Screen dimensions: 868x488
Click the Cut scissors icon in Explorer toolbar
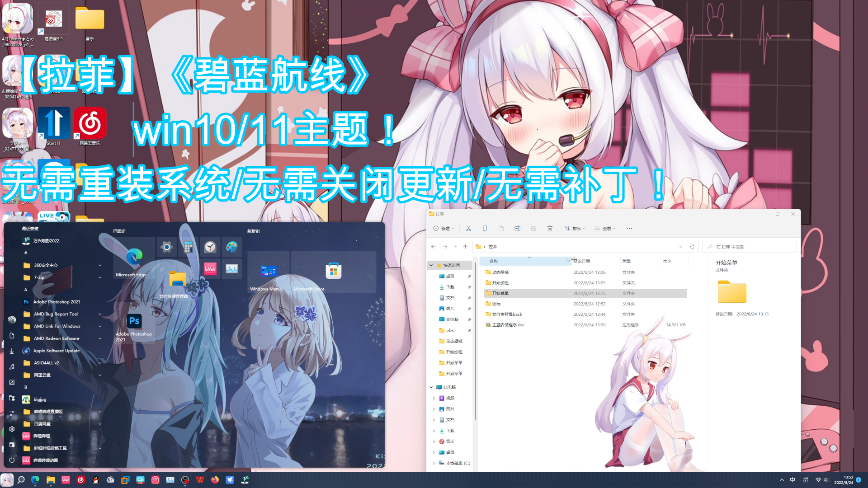pos(468,229)
